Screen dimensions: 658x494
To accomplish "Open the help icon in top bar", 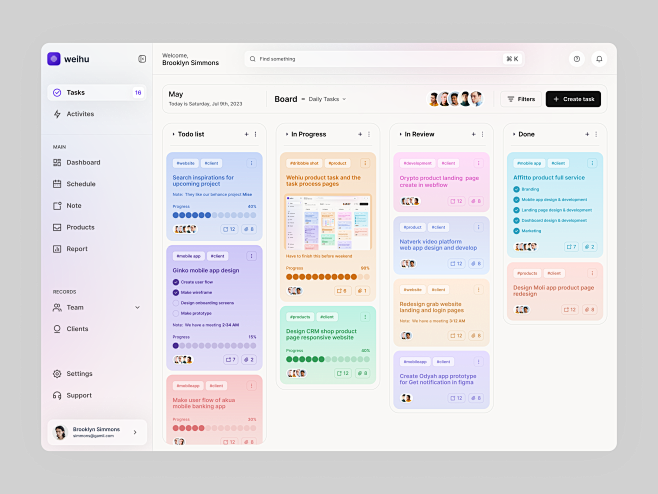I will [x=577, y=59].
